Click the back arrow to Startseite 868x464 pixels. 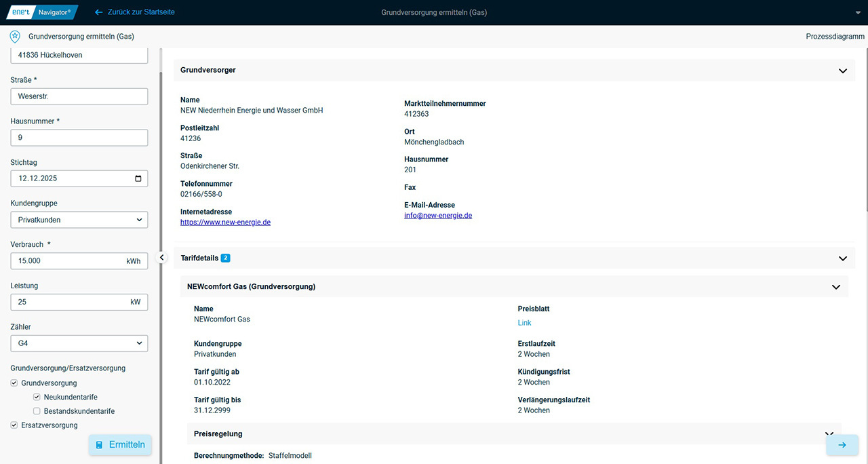99,12
